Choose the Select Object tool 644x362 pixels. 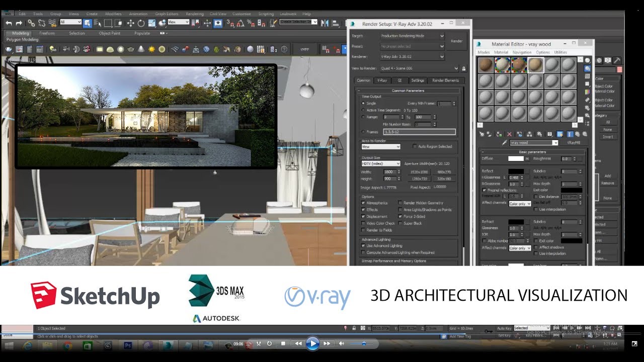[x=88, y=23]
